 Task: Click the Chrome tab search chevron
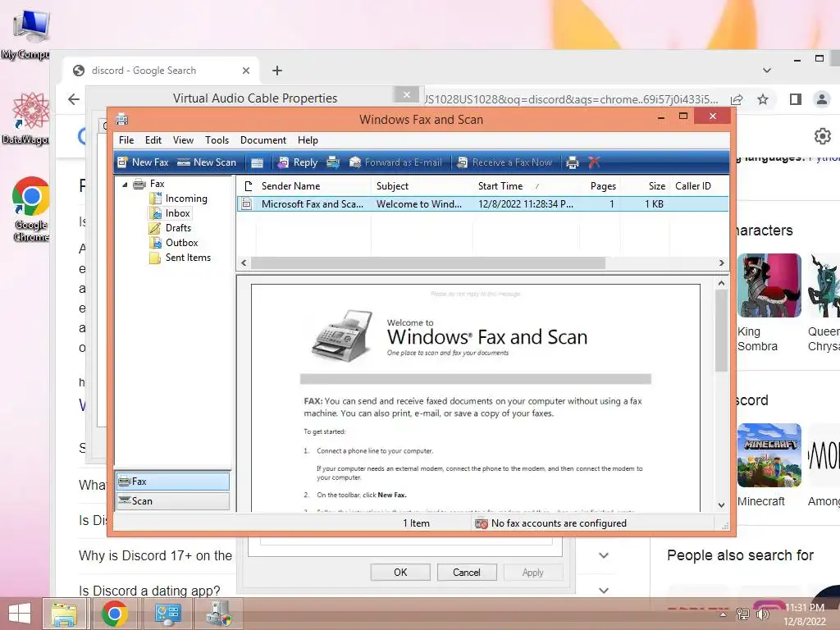pyautogui.click(x=767, y=71)
